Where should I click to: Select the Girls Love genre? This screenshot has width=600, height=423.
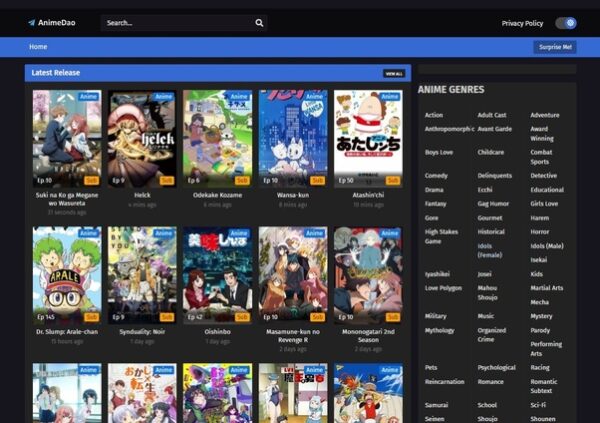544,204
